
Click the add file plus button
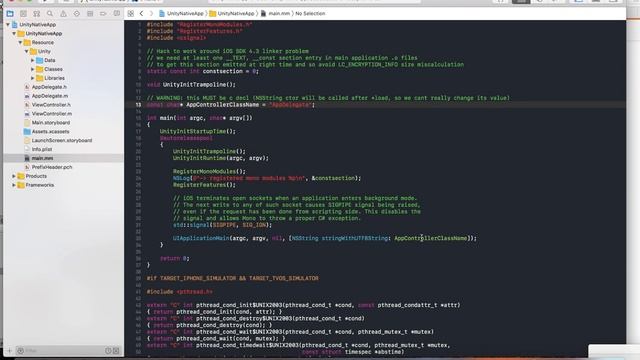pos(10,351)
